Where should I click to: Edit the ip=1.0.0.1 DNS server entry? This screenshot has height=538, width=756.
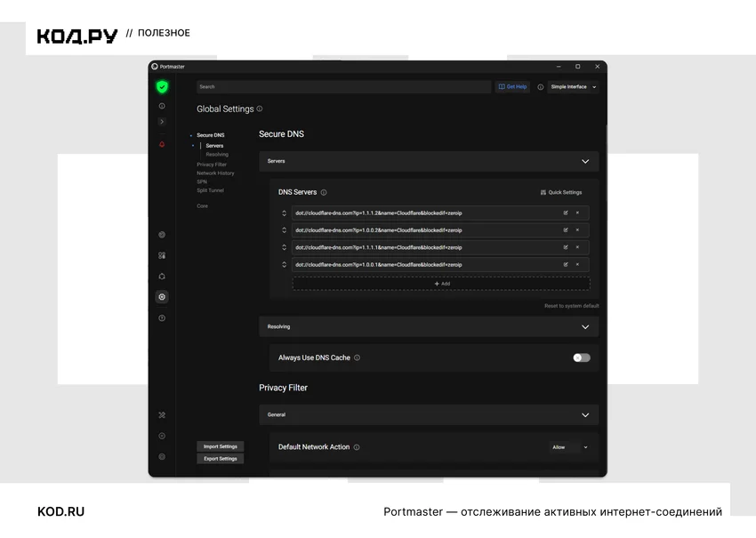(x=566, y=264)
